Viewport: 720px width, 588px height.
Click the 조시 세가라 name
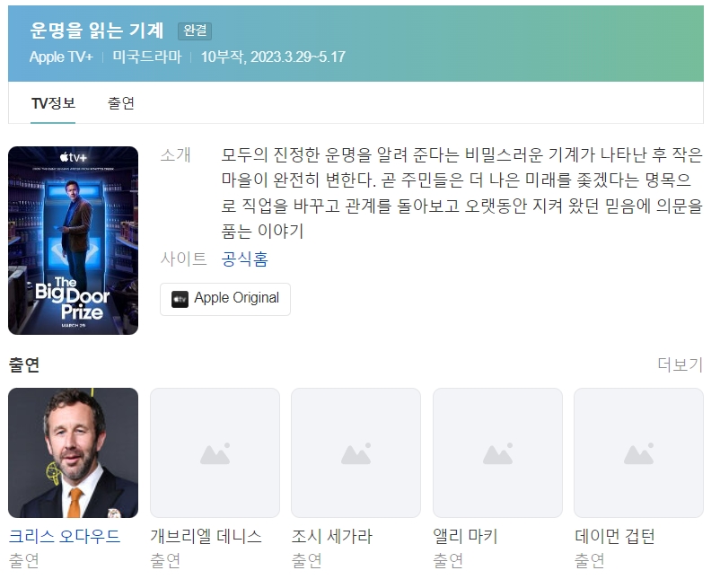(x=332, y=536)
